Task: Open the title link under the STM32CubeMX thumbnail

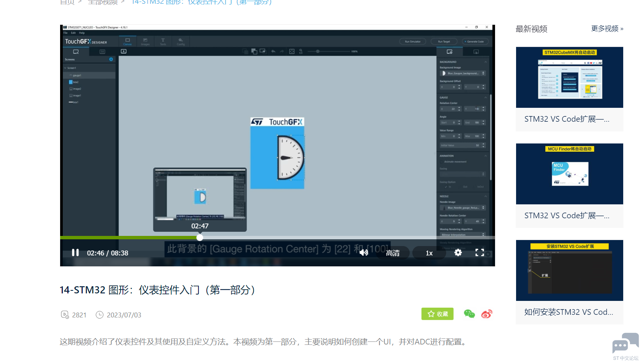Action: coord(567,119)
